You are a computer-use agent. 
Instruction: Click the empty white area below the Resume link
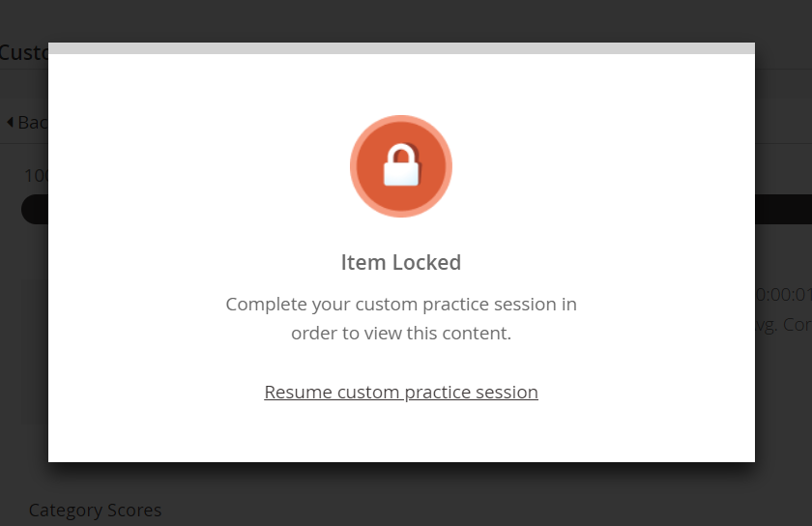pyautogui.click(x=401, y=433)
